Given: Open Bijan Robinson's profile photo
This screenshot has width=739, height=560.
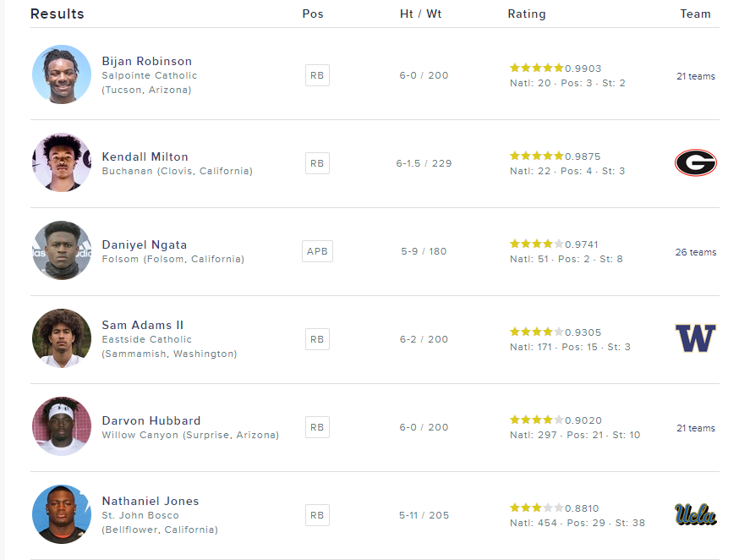Looking at the screenshot, I should coord(62,74).
